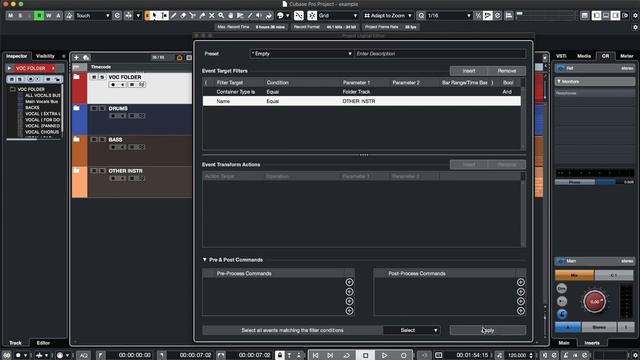Toggle the green Read automation button

pos(39,16)
